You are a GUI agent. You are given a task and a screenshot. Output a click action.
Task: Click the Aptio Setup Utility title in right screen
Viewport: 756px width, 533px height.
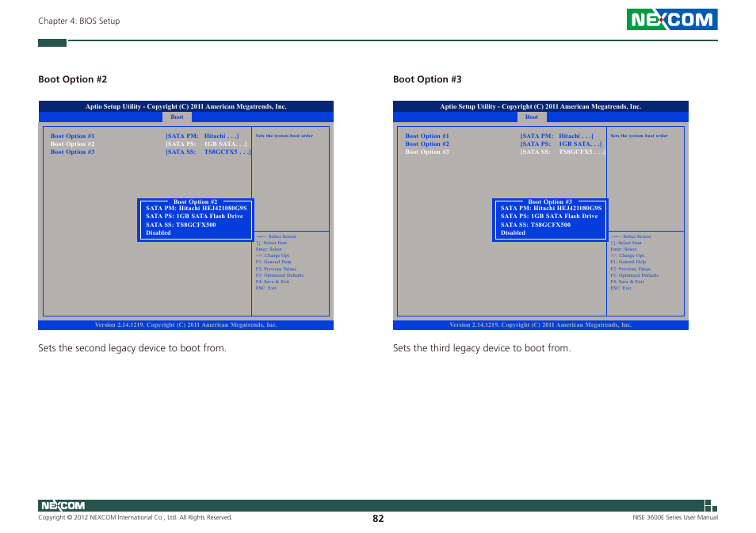click(x=540, y=106)
